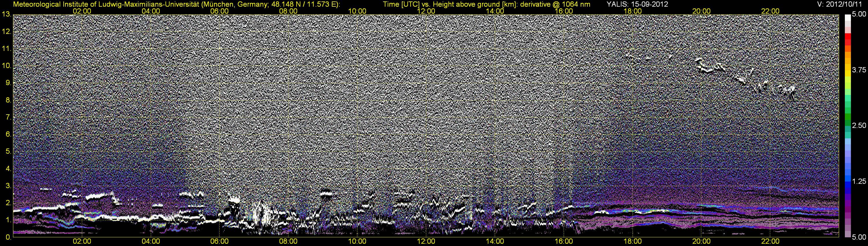Click the 3 km height axis label

pos(8,186)
